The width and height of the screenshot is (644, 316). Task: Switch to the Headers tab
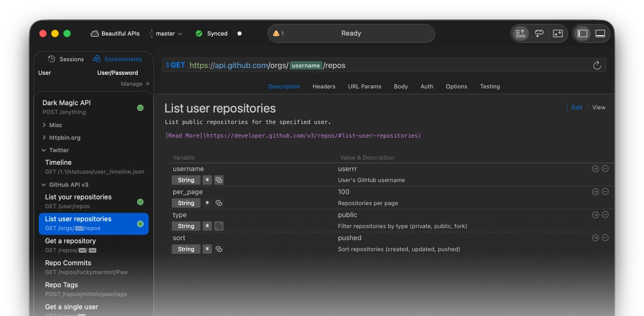point(324,86)
